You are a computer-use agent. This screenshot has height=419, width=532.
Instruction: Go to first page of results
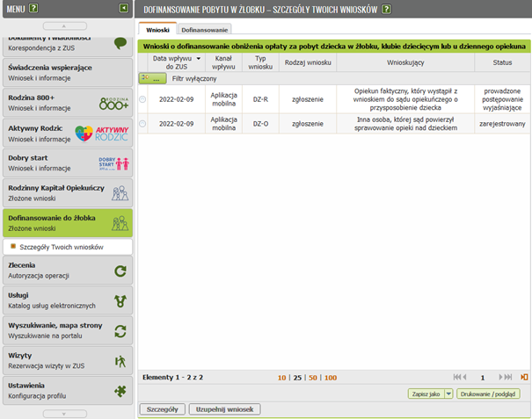(x=457, y=378)
